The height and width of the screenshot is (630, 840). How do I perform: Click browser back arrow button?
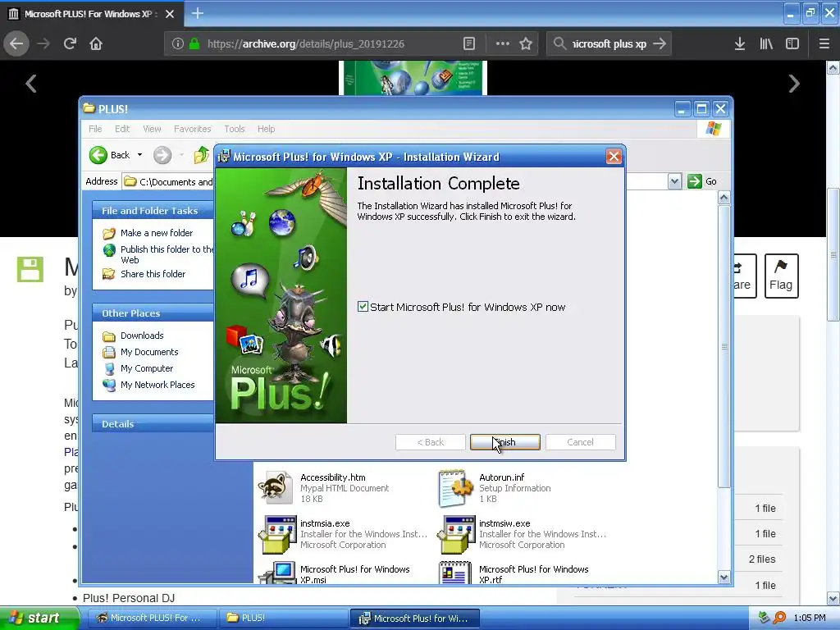16,43
